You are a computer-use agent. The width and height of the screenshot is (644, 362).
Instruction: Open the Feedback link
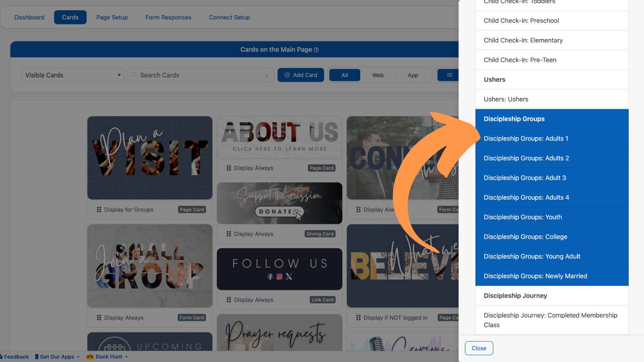pos(15,357)
